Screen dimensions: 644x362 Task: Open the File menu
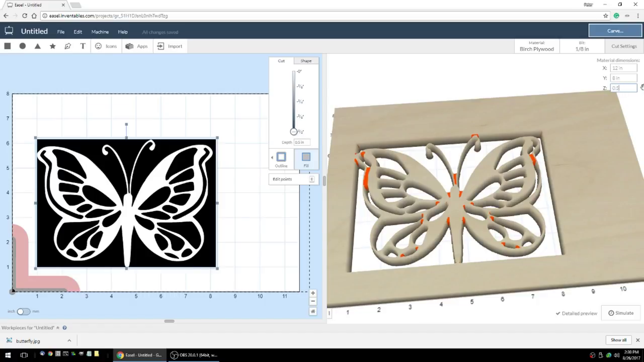61,32
